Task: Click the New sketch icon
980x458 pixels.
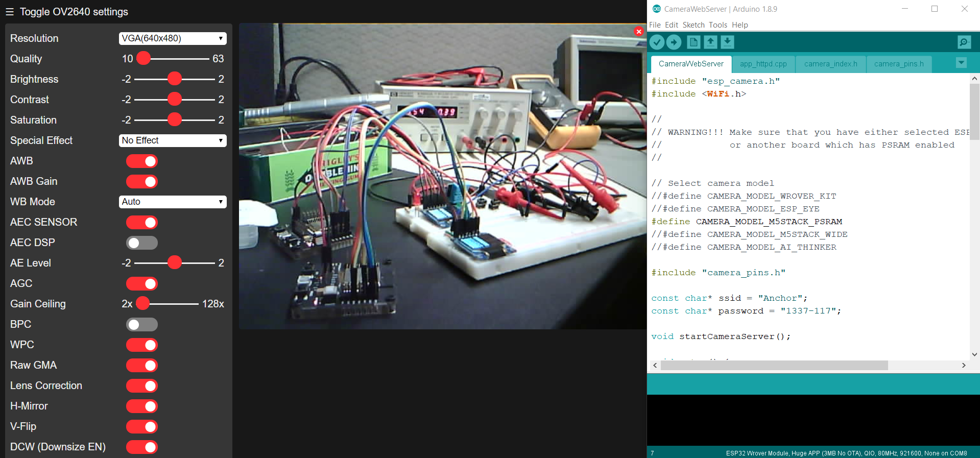Action: (x=693, y=42)
